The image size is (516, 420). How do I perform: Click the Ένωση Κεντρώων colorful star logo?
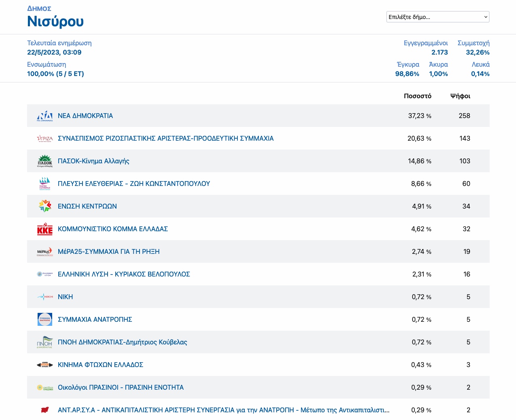pos(45,206)
